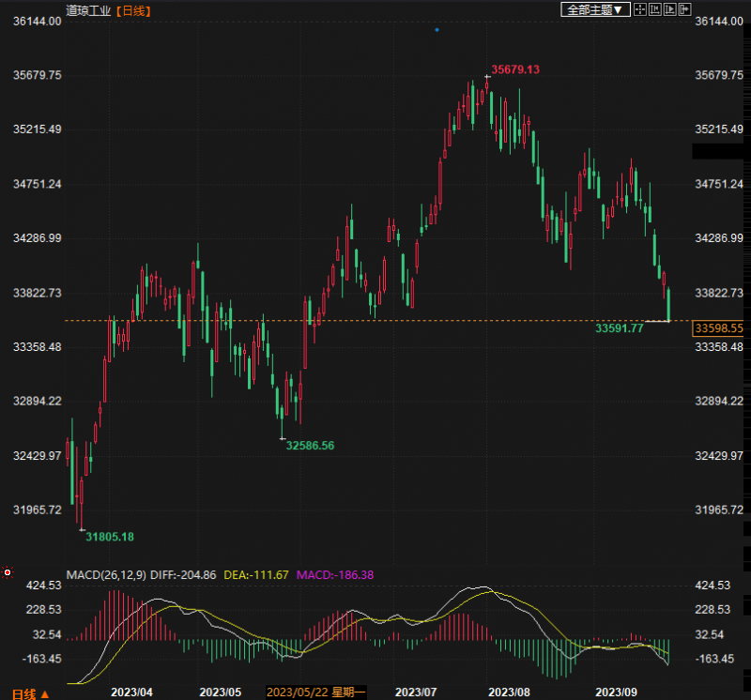Click the left MACD axis 228.53 label

[x=43, y=610]
